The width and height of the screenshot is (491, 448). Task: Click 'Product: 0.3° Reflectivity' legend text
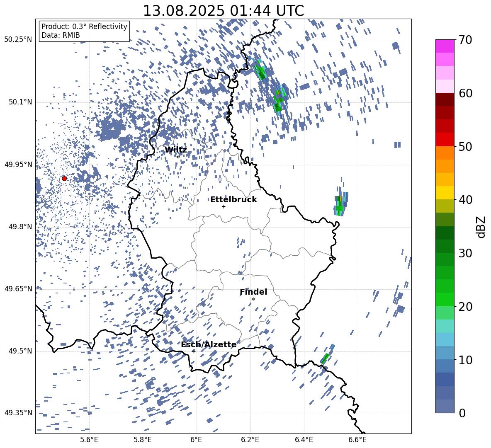coord(84,26)
